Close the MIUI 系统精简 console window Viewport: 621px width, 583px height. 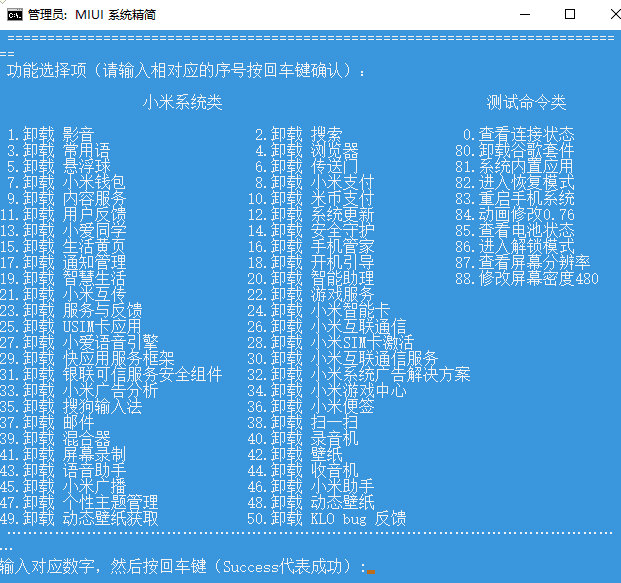tap(614, 15)
